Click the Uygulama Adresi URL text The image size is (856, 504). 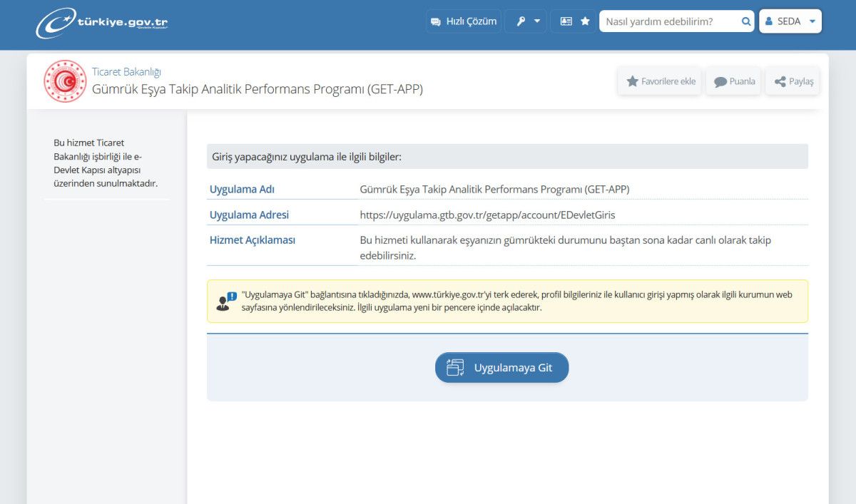pyautogui.click(x=487, y=215)
